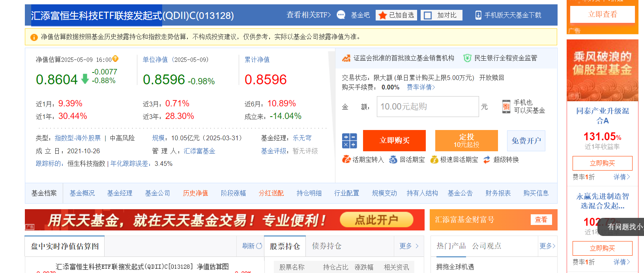Viewport: 644px width, 273px height.
Task: Click 立即查看 ad button
Action: tap(603, 15)
